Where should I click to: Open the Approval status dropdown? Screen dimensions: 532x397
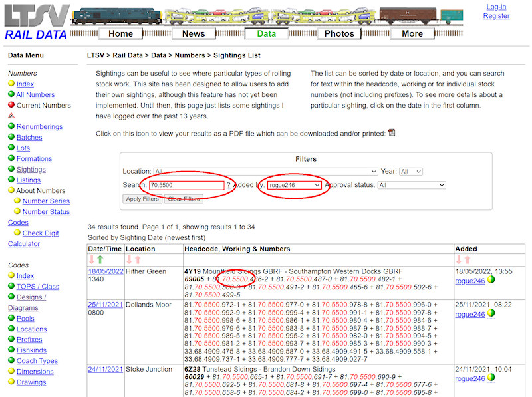point(411,185)
